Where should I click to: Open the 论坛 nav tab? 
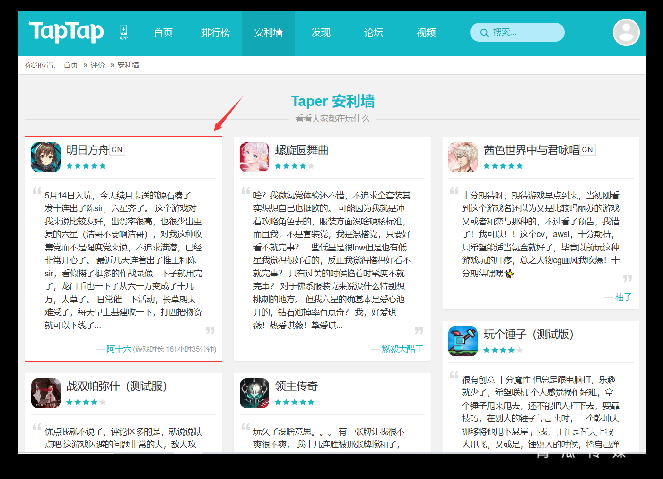click(373, 32)
